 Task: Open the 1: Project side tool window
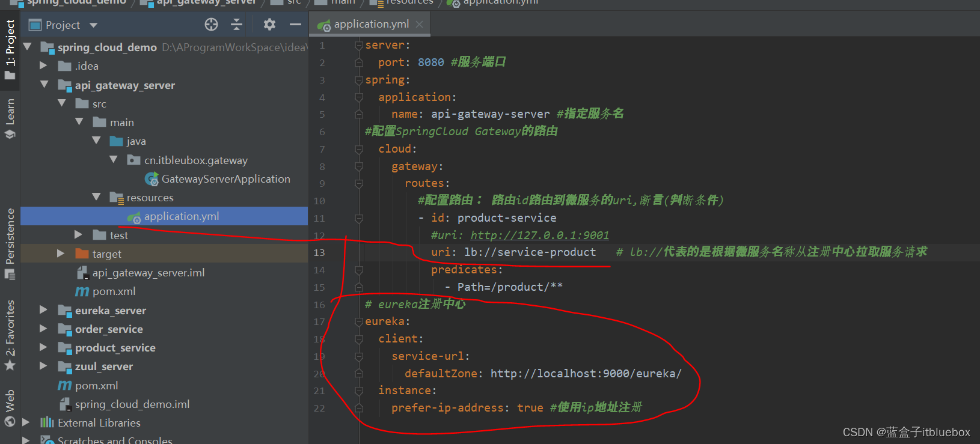point(10,49)
